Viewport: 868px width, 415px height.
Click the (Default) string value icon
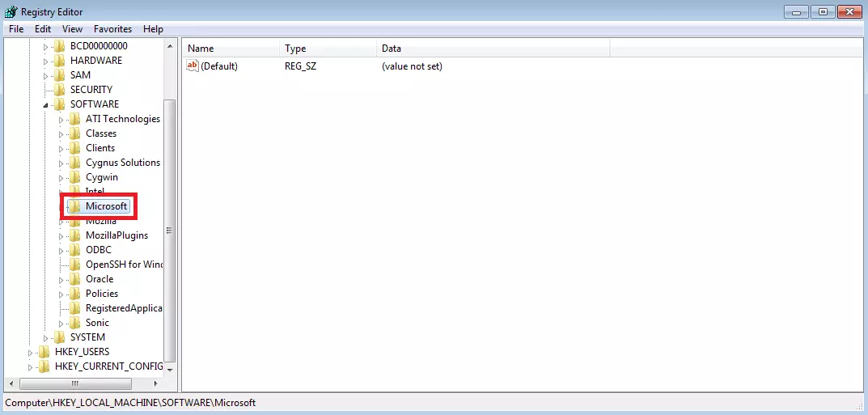tap(193, 66)
